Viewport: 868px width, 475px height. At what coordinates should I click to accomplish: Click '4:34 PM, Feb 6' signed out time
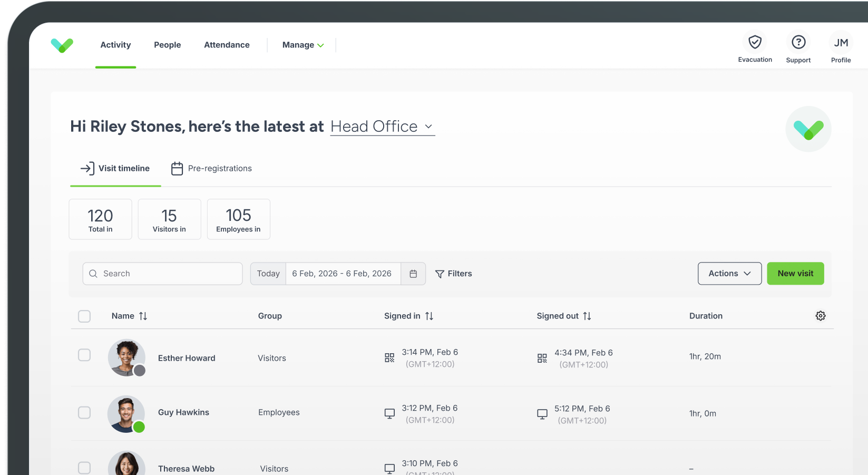(583, 353)
